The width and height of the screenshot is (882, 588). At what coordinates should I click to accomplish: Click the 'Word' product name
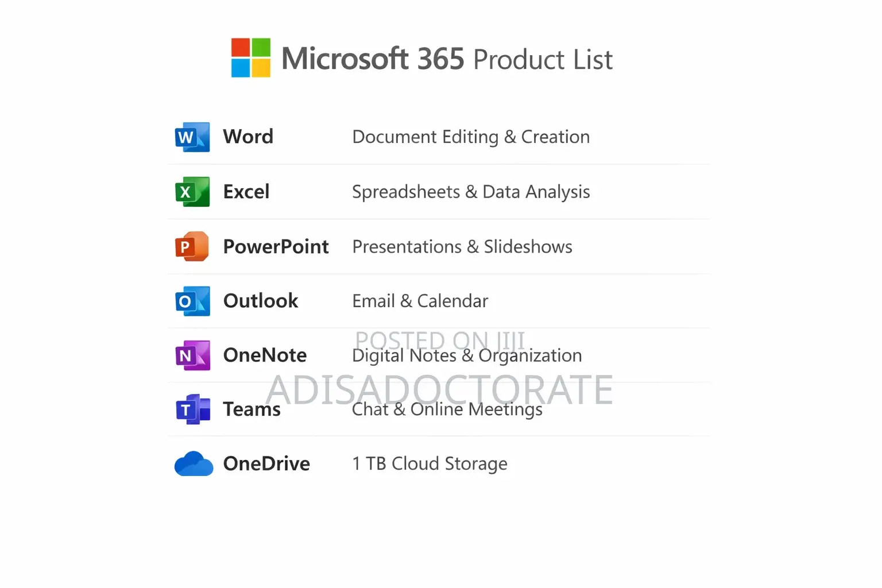point(248,137)
